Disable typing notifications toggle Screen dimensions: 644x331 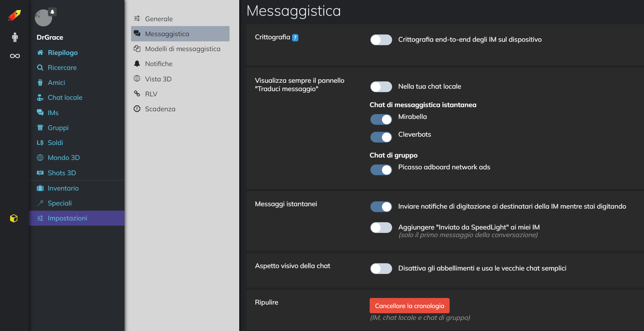381,207
